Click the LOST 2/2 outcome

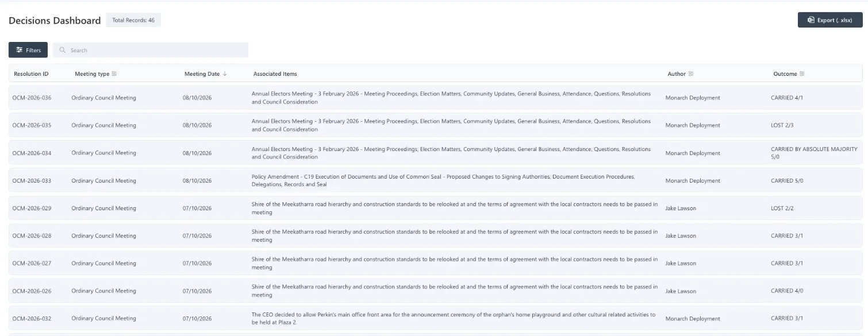point(782,208)
